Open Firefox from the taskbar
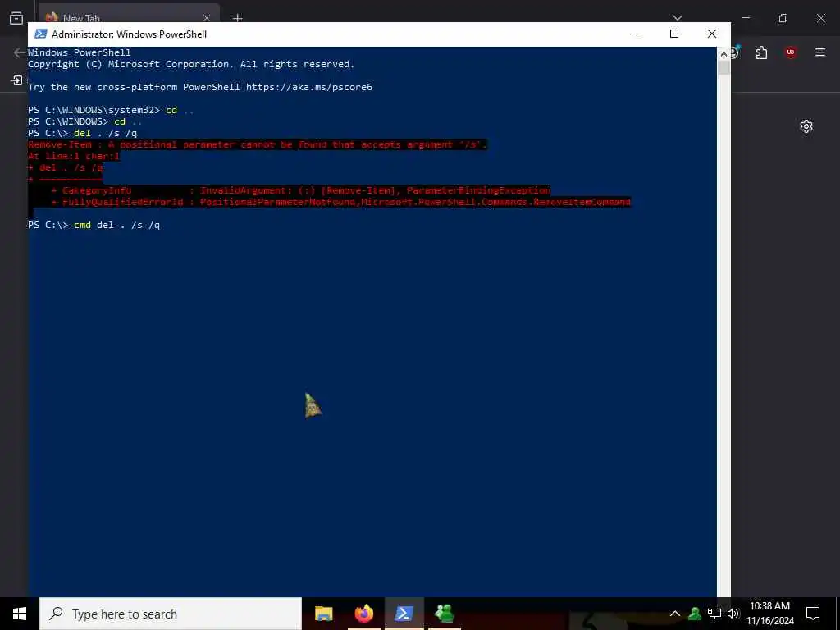Image resolution: width=840 pixels, height=630 pixels. (x=363, y=614)
